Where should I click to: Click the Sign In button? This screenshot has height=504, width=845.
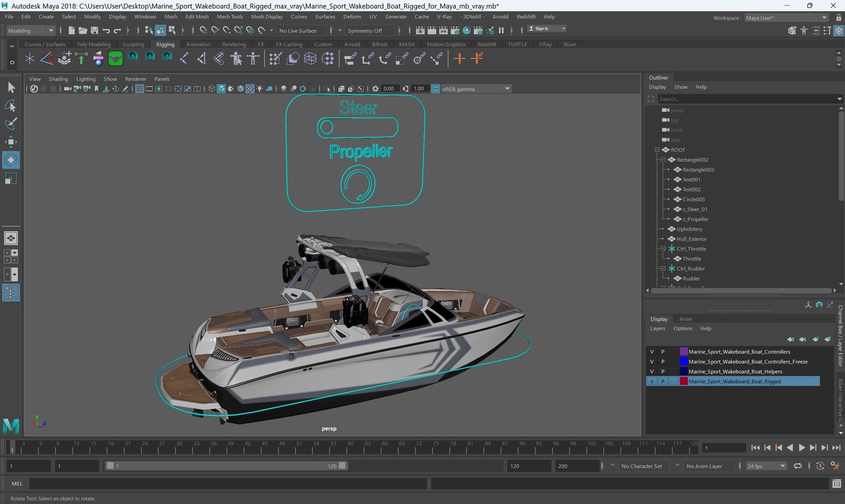point(547,28)
